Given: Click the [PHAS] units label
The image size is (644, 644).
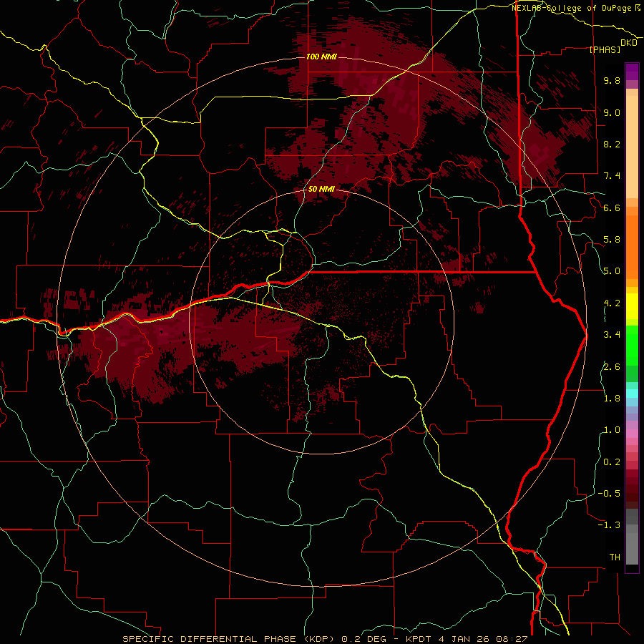Looking at the screenshot, I should [x=605, y=49].
